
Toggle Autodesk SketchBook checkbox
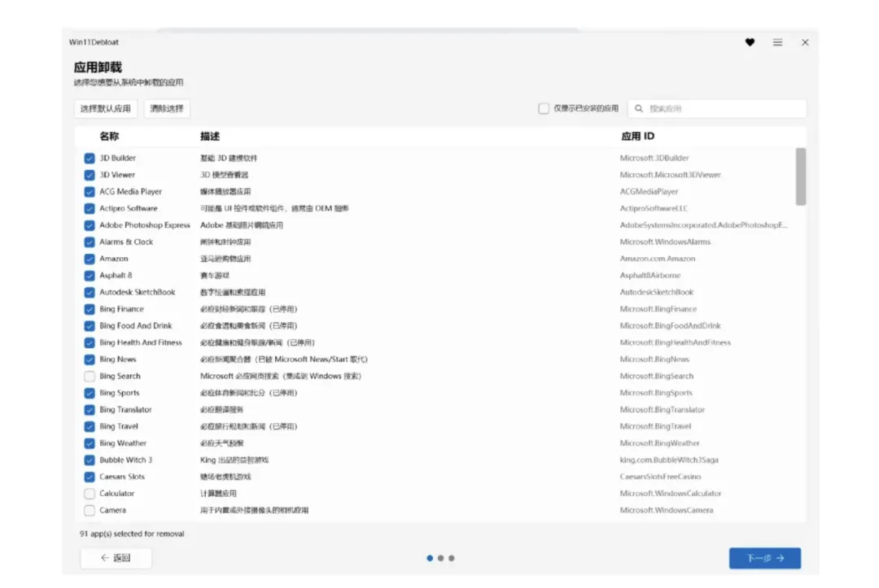point(90,292)
